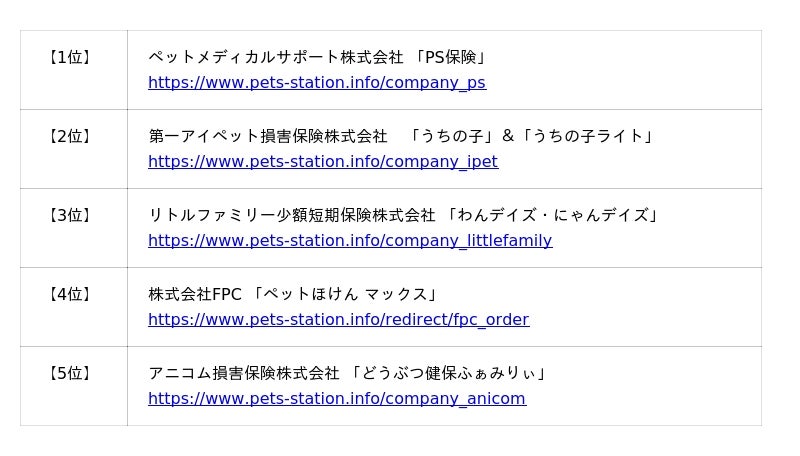Click the 株式会社FPC company name
This screenshot has width=800, height=456.
tap(194, 294)
